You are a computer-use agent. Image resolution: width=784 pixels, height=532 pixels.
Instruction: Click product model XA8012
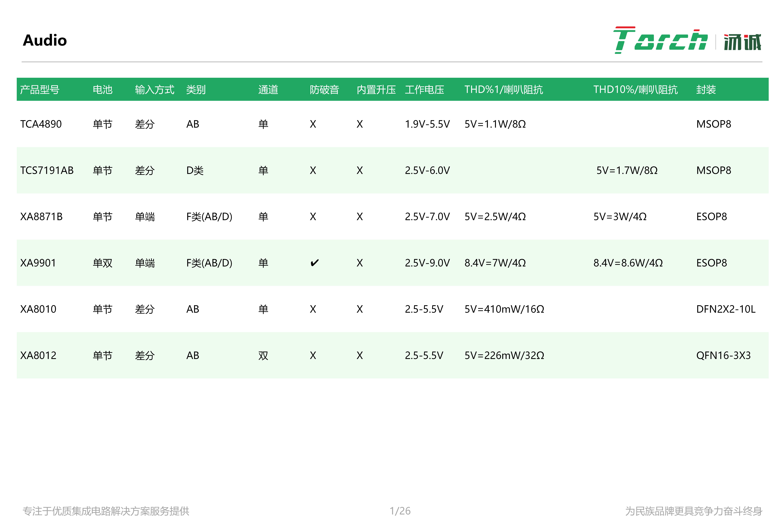click(x=38, y=355)
